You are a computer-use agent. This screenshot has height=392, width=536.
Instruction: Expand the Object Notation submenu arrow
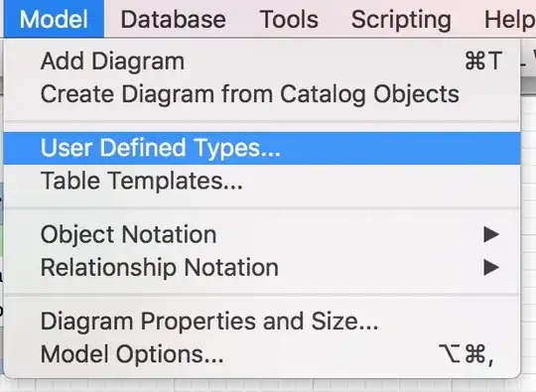[491, 235]
